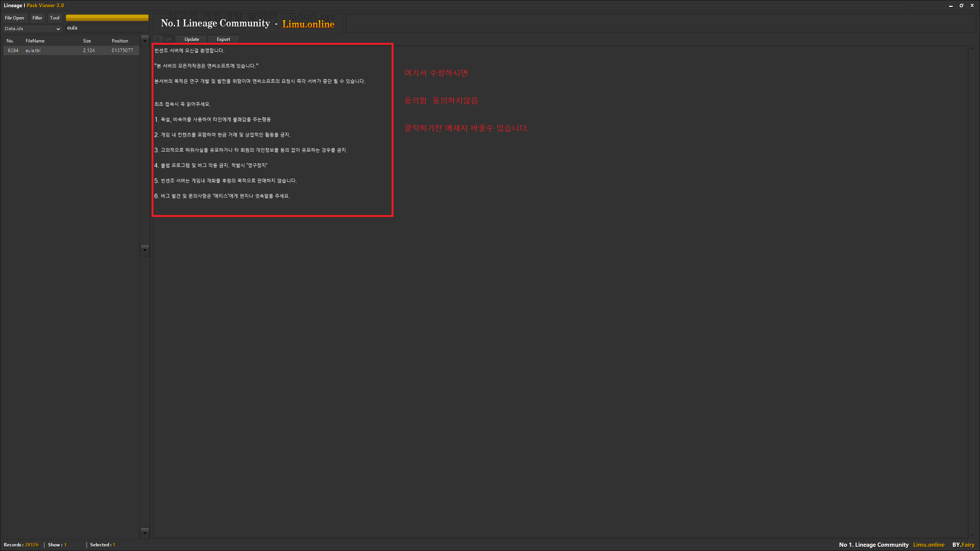Click rule line 2 about 현금 거래
Screen dimensions: 980x551
tap(222, 135)
